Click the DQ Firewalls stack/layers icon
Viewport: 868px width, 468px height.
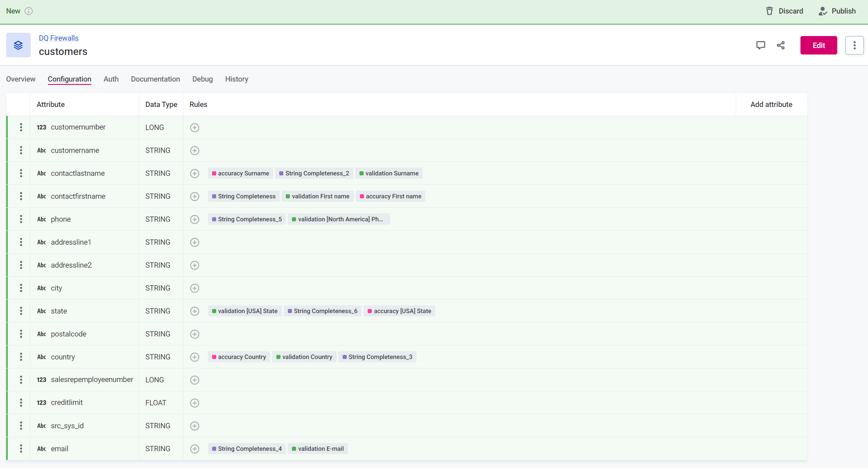coord(18,45)
